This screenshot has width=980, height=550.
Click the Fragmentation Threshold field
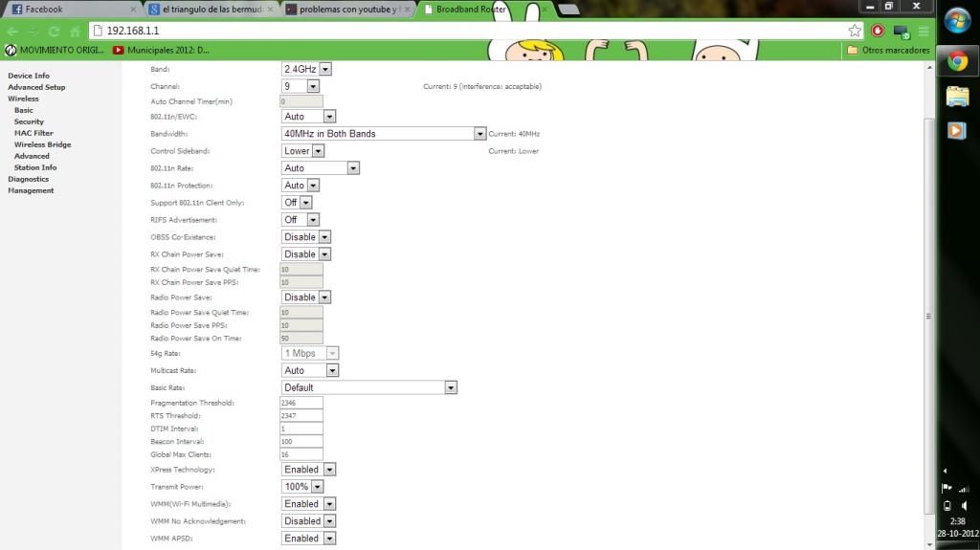[301, 403]
